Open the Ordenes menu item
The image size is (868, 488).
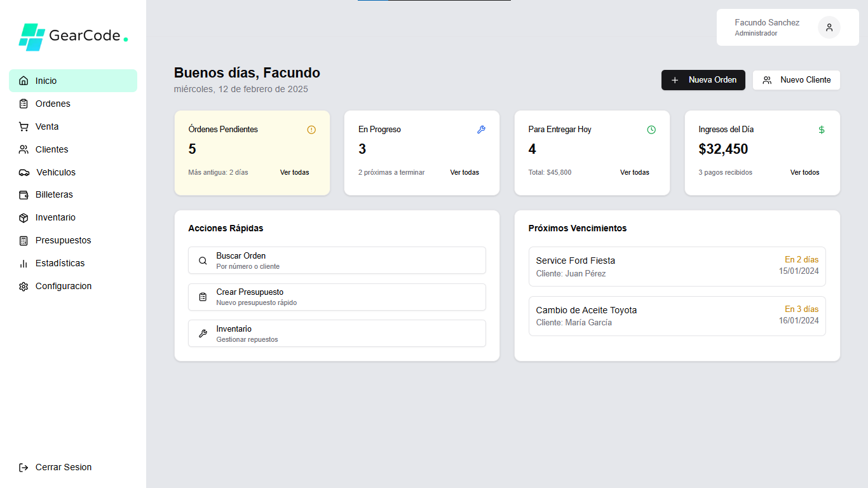pyautogui.click(x=53, y=104)
